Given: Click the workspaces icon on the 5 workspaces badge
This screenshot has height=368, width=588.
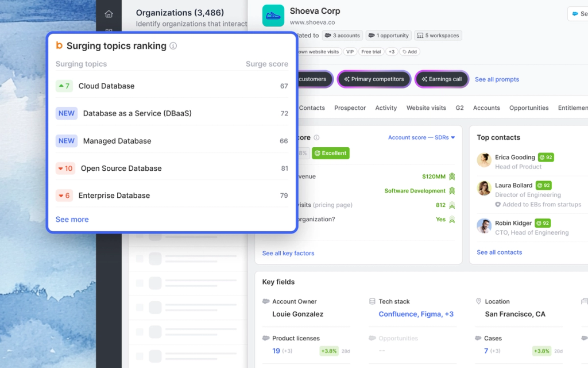Looking at the screenshot, I should coord(420,35).
